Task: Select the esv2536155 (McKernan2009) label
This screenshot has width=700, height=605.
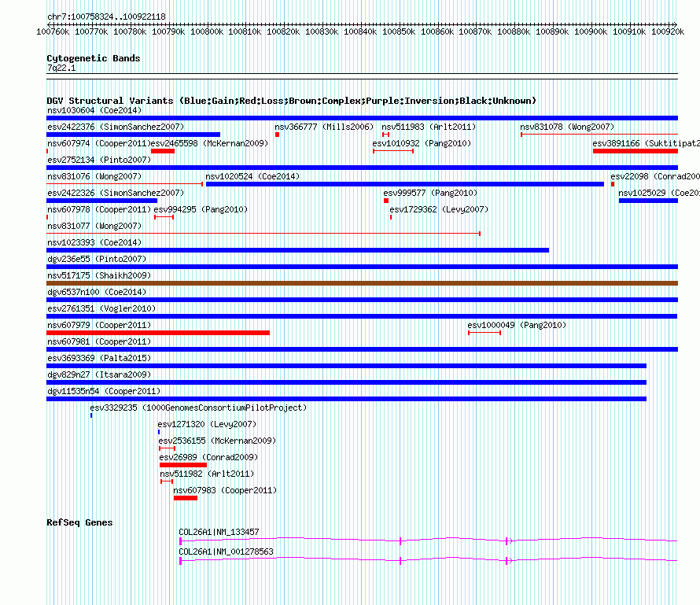Action: (217, 441)
